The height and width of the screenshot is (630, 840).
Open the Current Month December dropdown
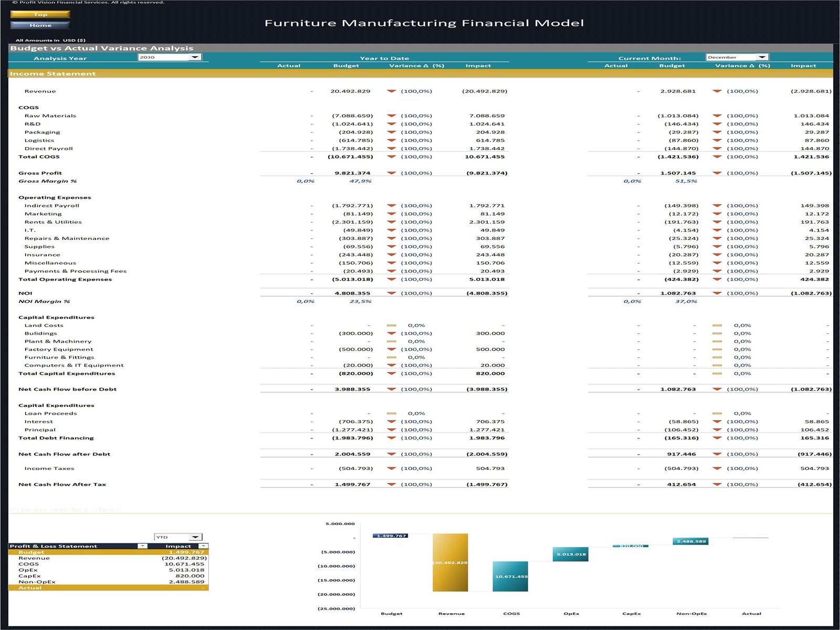[762, 57]
